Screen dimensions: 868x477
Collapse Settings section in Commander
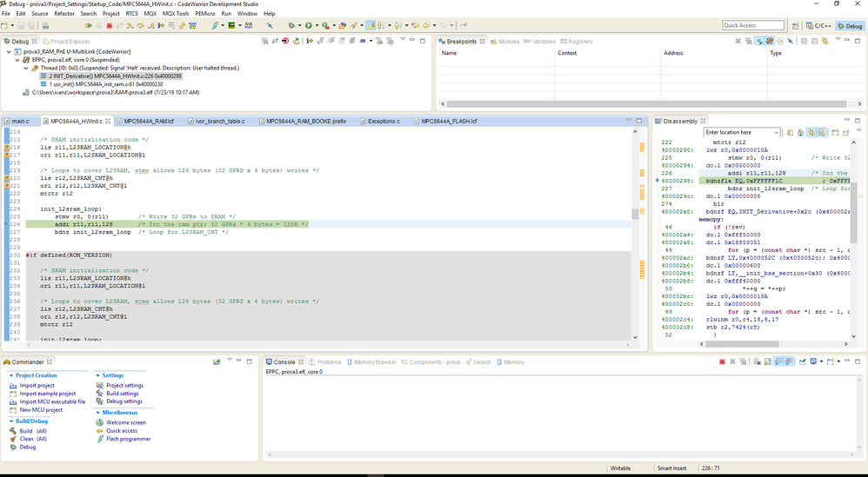[97, 375]
